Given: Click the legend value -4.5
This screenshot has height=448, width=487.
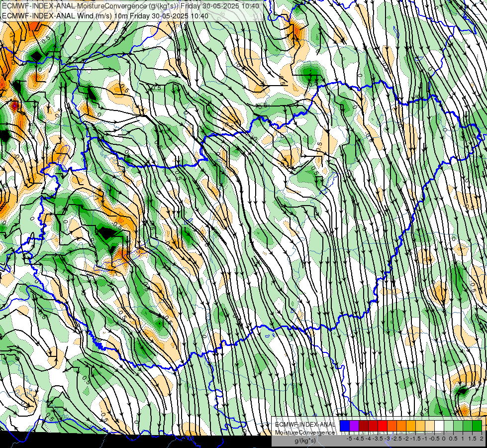Looking at the screenshot, I should tap(359, 439).
